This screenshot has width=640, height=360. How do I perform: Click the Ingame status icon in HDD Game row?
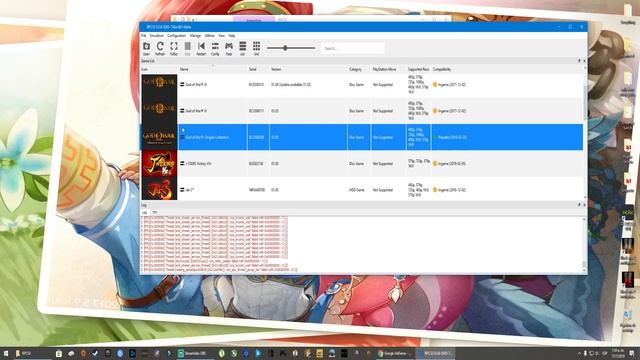pos(435,190)
